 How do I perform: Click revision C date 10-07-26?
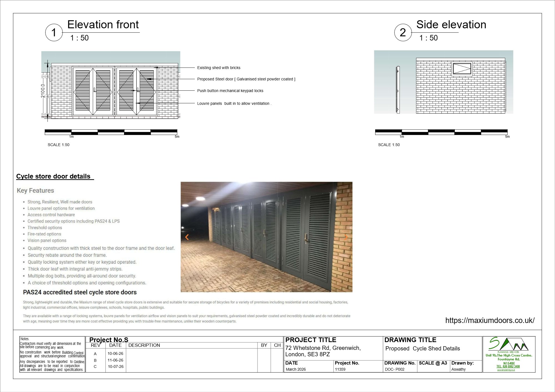[116, 366]
